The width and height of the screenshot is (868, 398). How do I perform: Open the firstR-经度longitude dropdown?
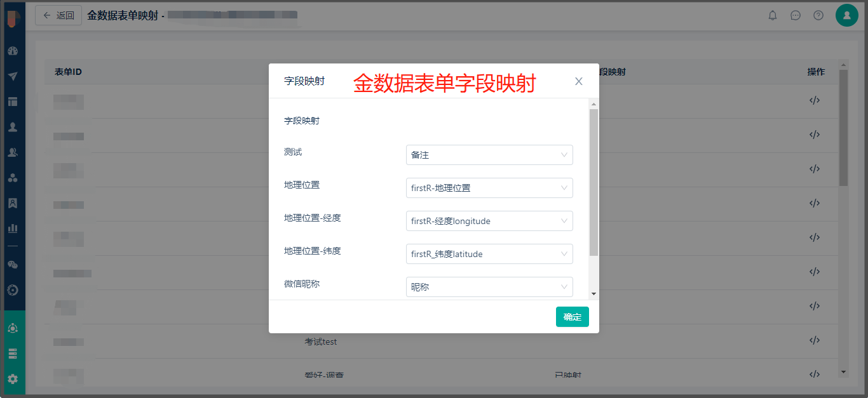489,221
